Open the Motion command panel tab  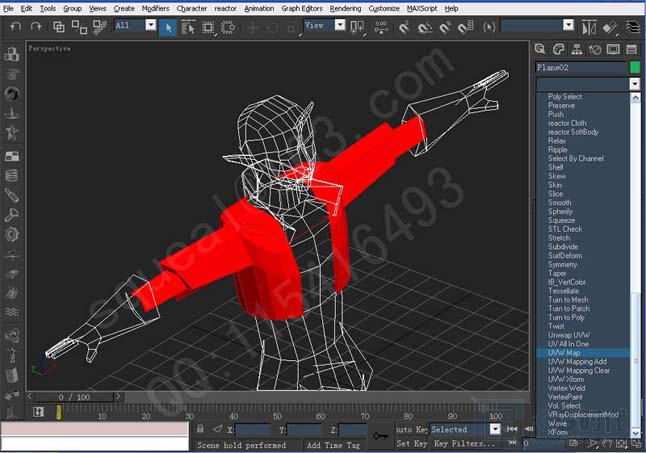(595, 49)
